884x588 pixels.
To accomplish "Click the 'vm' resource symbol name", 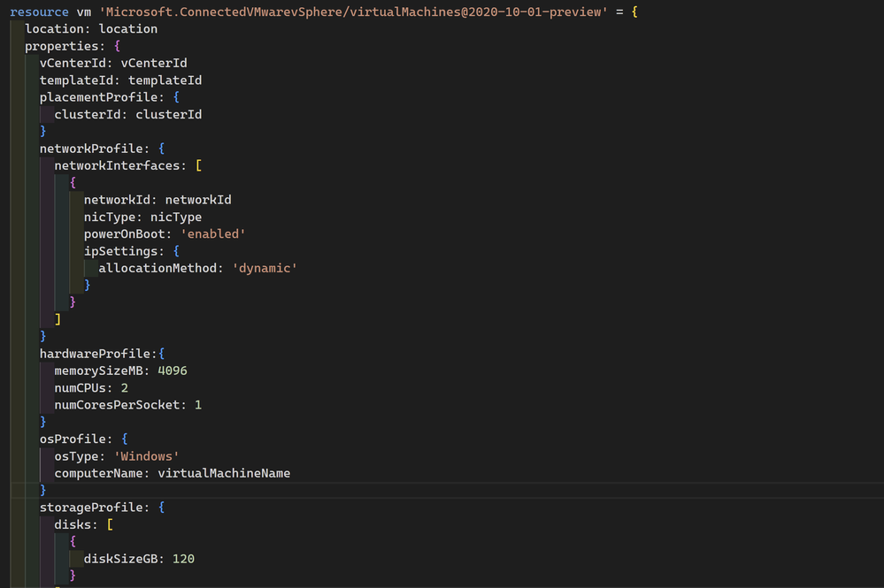I will tap(84, 11).
